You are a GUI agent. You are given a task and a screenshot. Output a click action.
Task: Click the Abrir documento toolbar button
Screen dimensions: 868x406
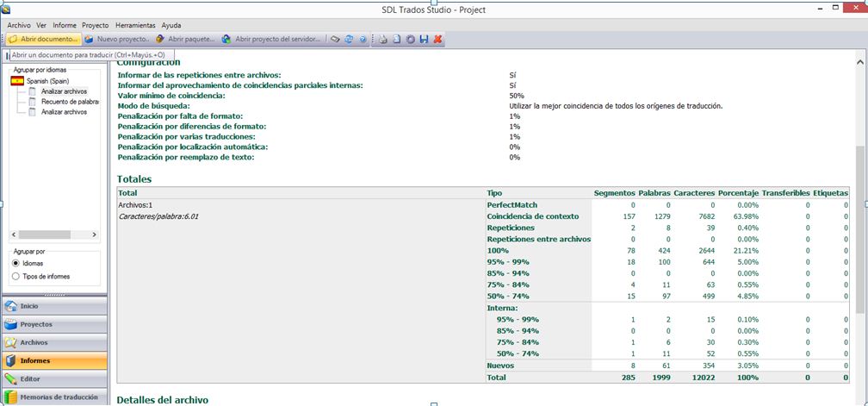pyautogui.click(x=44, y=40)
